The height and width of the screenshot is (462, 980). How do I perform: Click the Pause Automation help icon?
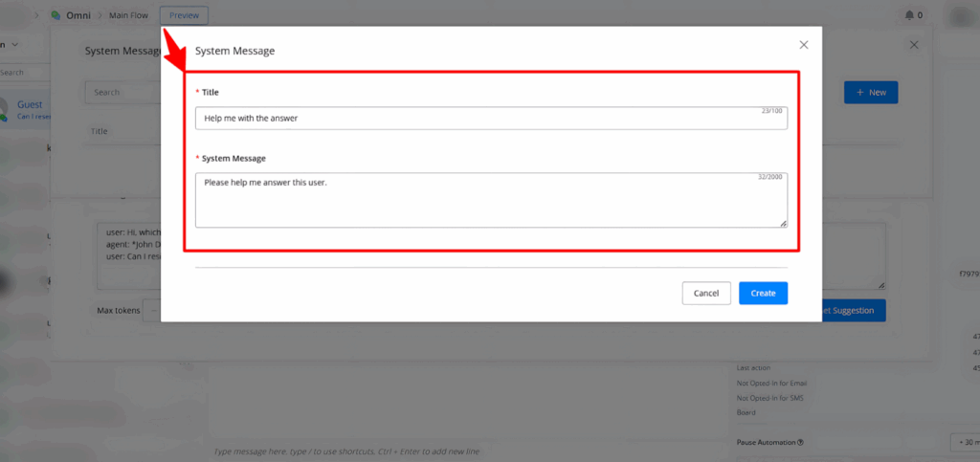coord(799,442)
